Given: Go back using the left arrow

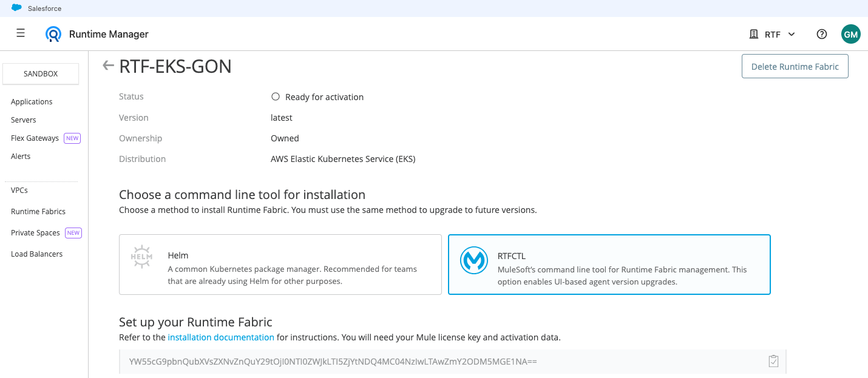Looking at the screenshot, I should click(108, 66).
